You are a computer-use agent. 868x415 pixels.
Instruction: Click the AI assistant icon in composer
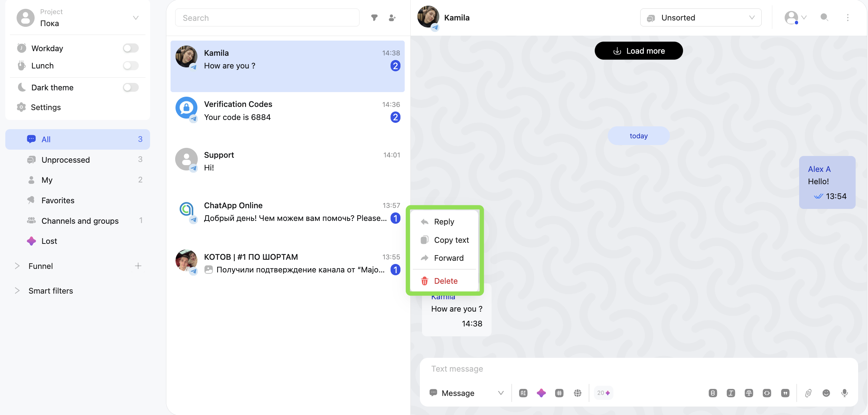(x=523, y=393)
